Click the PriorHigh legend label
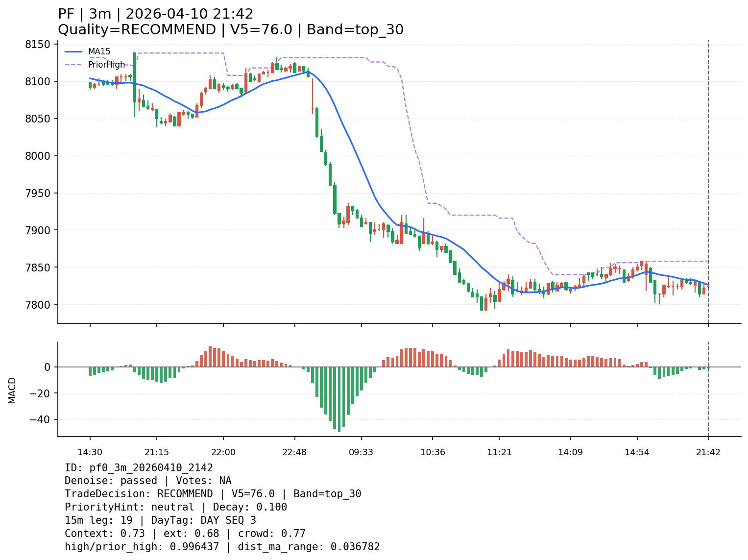The height and width of the screenshot is (560, 748). (106, 65)
